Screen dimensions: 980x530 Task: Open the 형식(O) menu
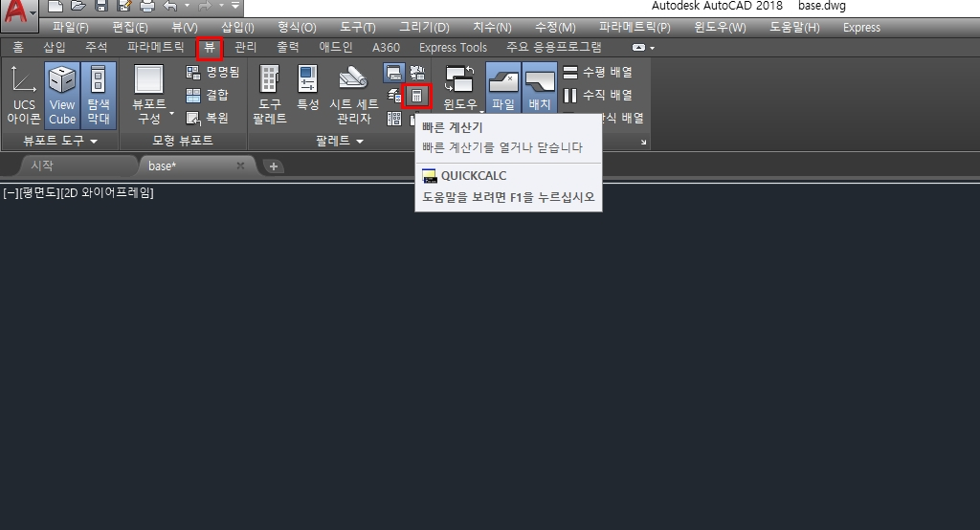coord(297,28)
